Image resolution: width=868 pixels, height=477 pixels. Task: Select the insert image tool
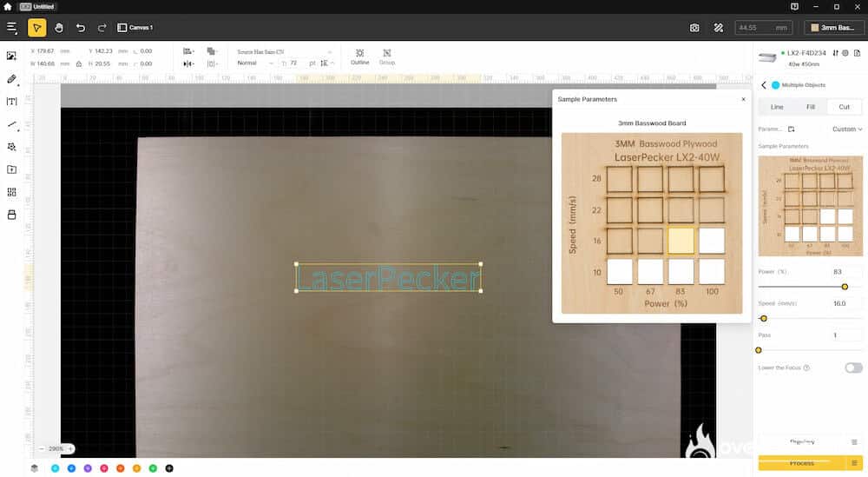11,56
